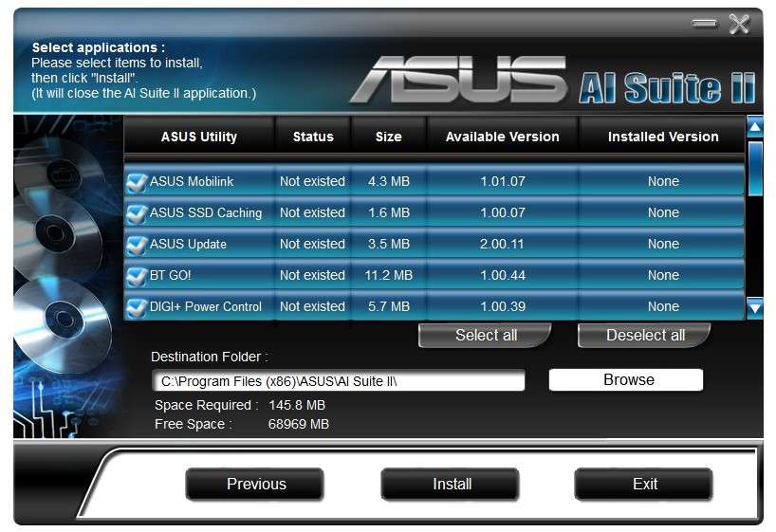The image size is (776, 532).
Task: Click version 1.01.07 cell
Action: [x=503, y=182]
